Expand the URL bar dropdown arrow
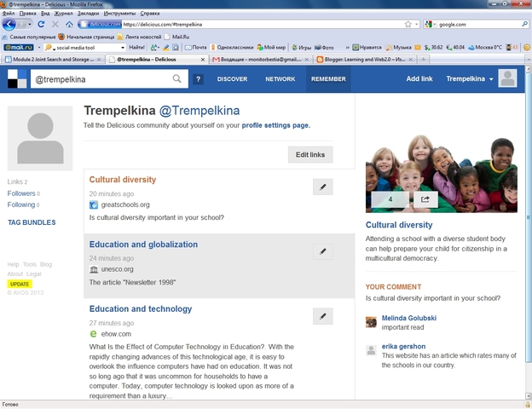This screenshot has width=532, height=409. (x=416, y=24)
